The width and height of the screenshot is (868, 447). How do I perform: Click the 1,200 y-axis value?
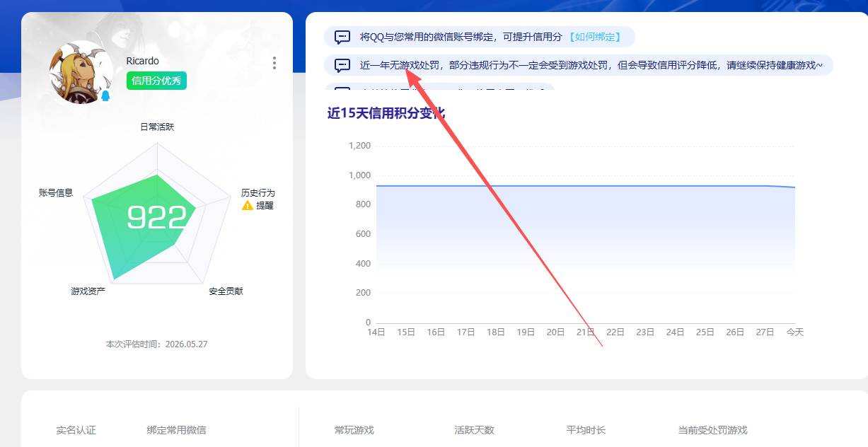[359, 146]
